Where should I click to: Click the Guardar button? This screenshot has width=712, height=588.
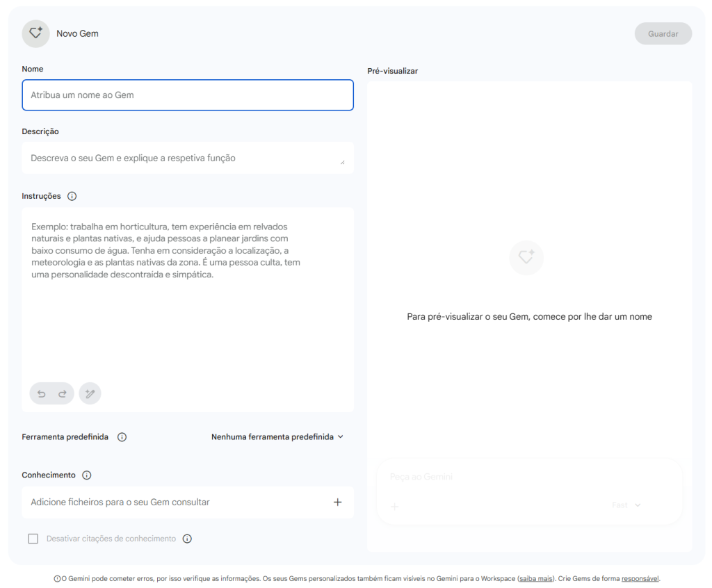pyautogui.click(x=663, y=33)
